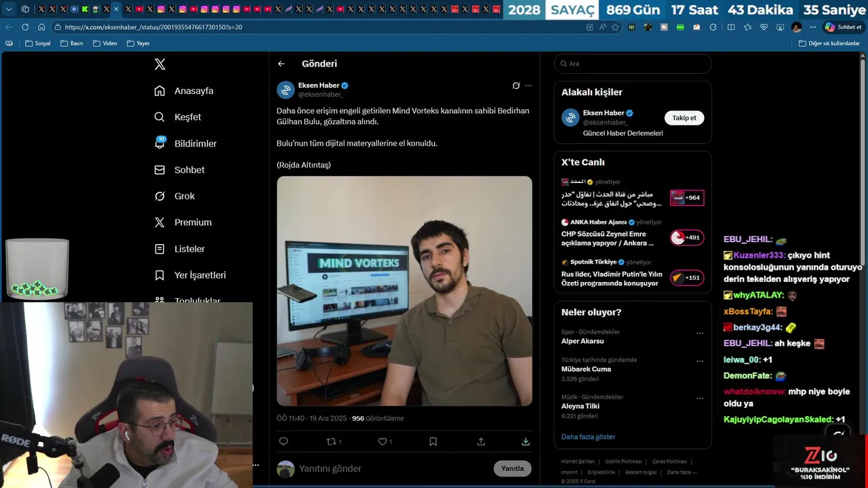Image resolution: width=868 pixels, height=488 pixels.
Task: Open Premium in sidebar
Action: (183, 222)
